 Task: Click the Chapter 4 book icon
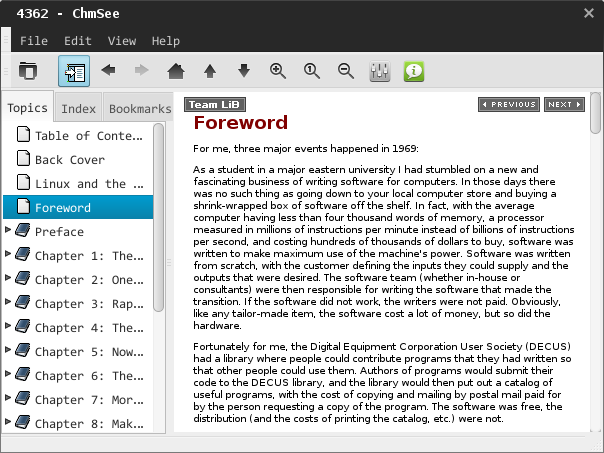click(23, 326)
